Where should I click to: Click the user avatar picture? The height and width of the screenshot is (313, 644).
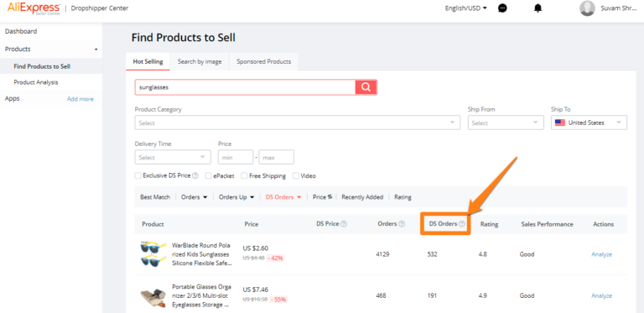(x=587, y=8)
